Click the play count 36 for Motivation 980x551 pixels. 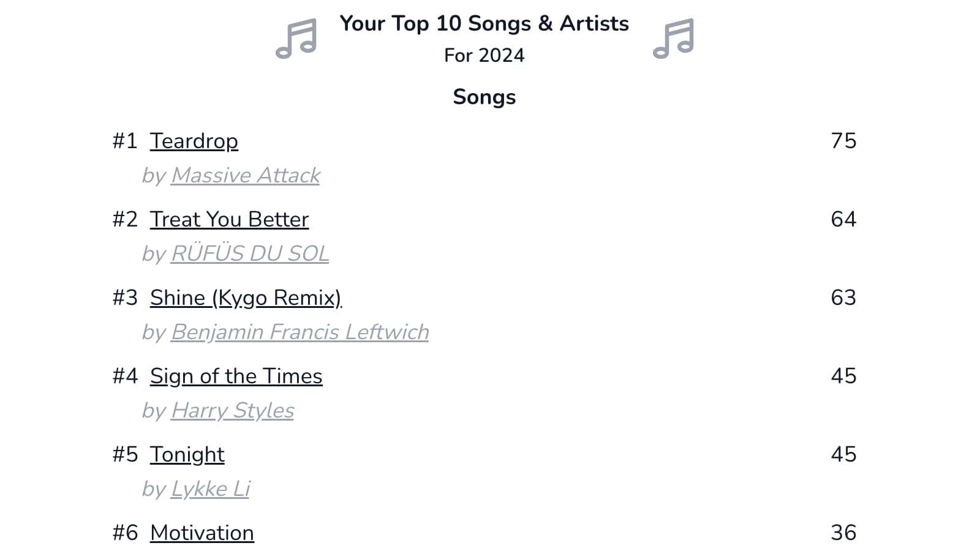pos(843,533)
